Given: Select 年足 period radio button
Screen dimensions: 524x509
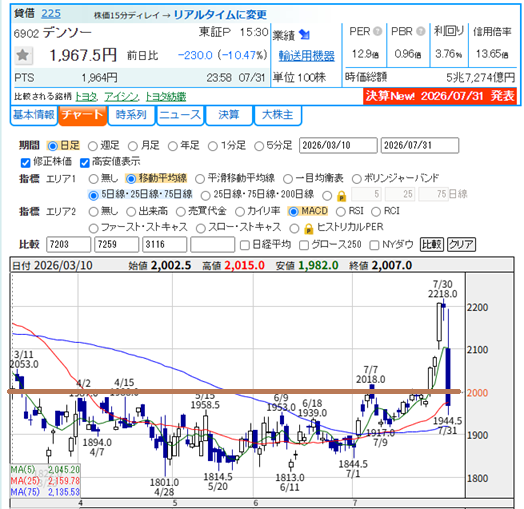Looking at the screenshot, I should coord(172,146).
